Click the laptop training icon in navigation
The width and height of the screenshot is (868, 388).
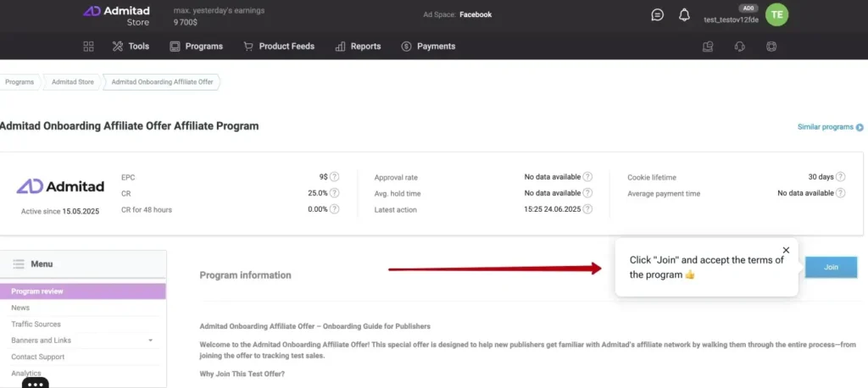click(x=708, y=47)
